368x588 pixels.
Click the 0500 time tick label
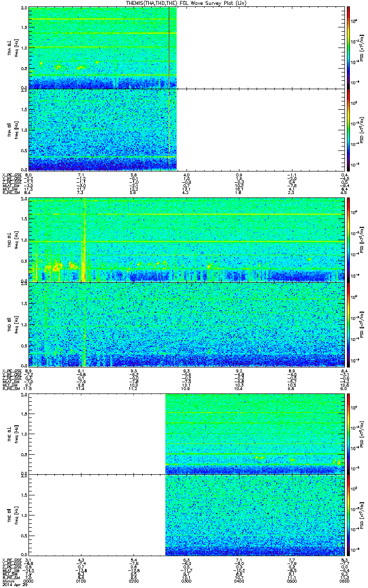coord(292,582)
